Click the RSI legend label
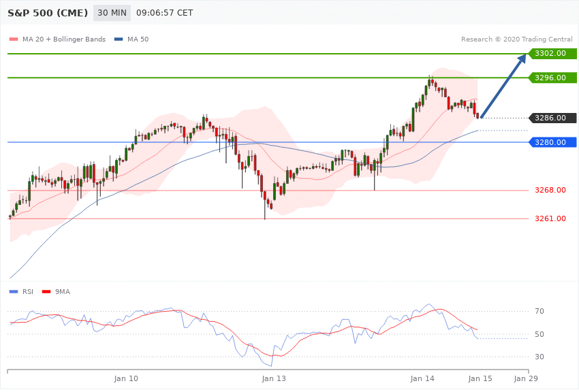Viewport: 579px width, 392px height. pyautogui.click(x=28, y=292)
